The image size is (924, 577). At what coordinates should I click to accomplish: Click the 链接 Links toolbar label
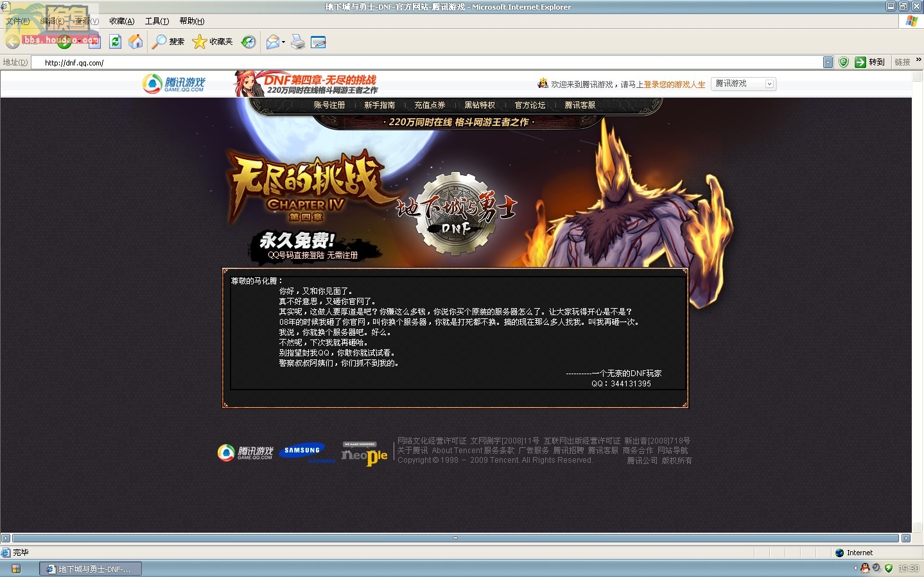(902, 62)
